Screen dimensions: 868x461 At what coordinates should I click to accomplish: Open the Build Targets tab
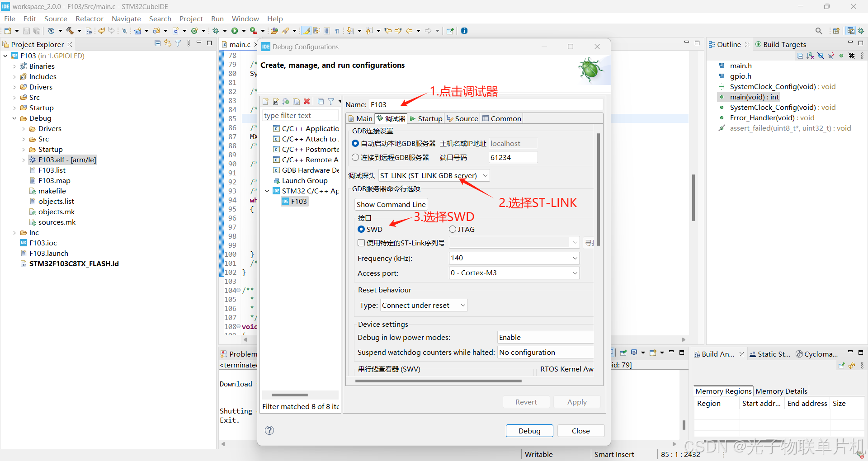pos(781,44)
